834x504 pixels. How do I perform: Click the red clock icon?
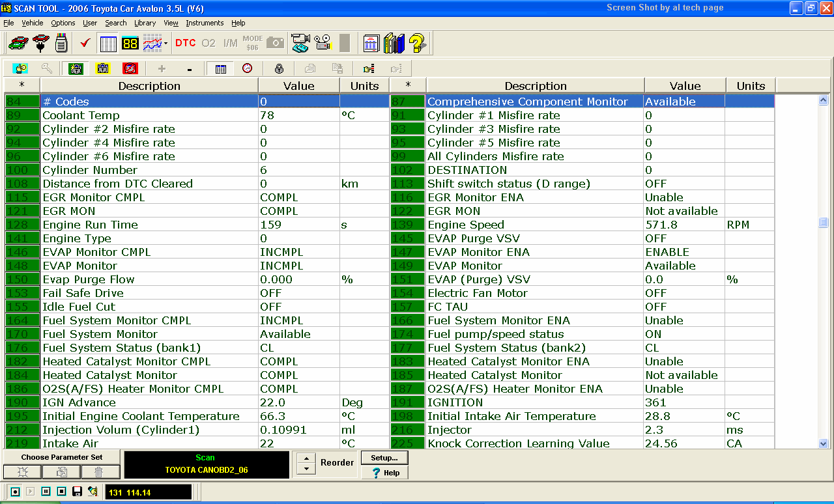pyautogui.click(x=248, y=68)
